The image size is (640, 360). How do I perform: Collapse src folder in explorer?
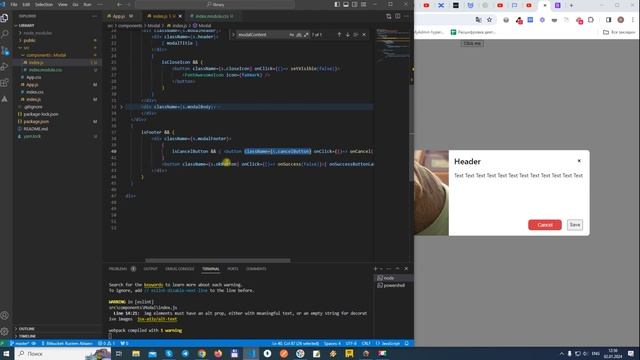coord(20,48)
